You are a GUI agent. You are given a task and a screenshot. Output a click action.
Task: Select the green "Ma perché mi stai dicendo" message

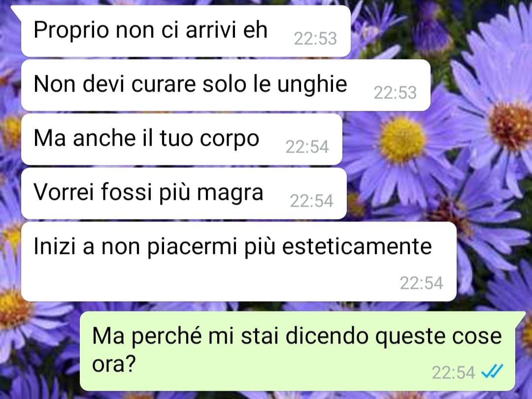[x=297, y=351]
